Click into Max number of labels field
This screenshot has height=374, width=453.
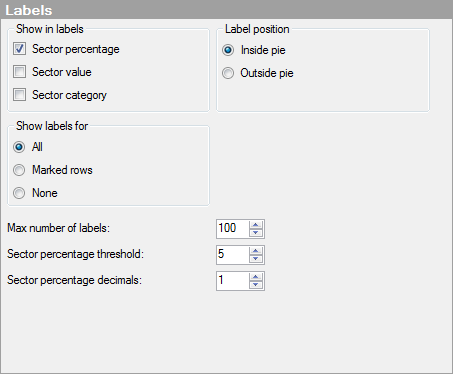point(233,229)
